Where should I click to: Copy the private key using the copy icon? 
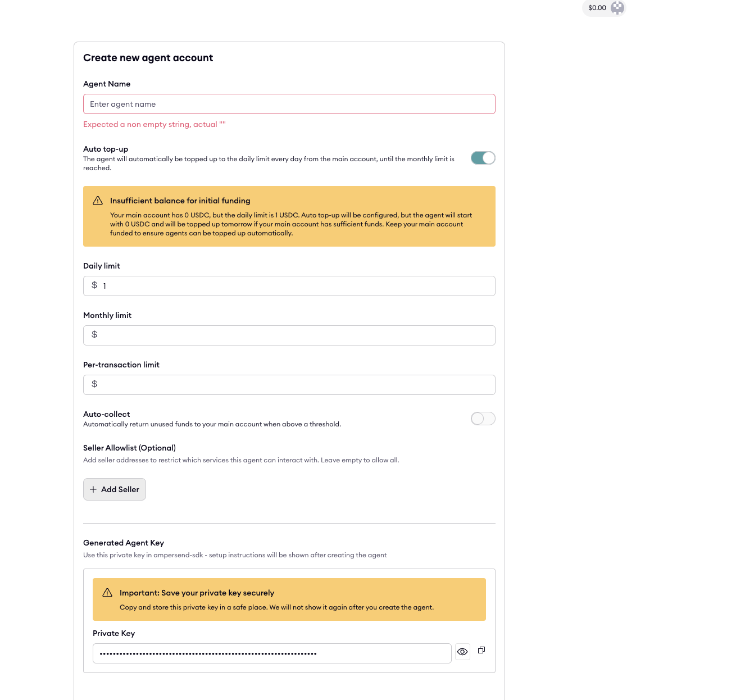pyautogui.click(x=481, y=650)
